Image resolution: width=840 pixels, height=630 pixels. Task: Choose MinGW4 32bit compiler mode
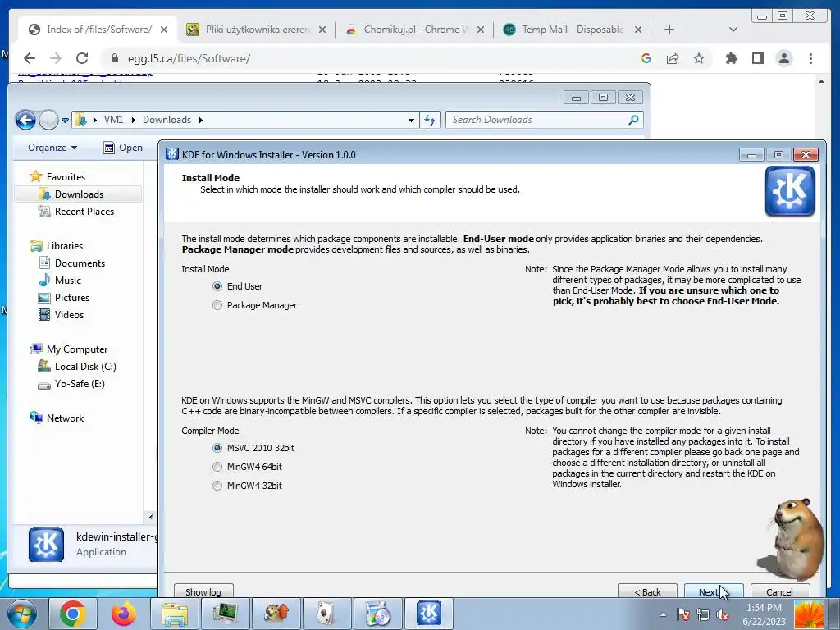[247, 486]
